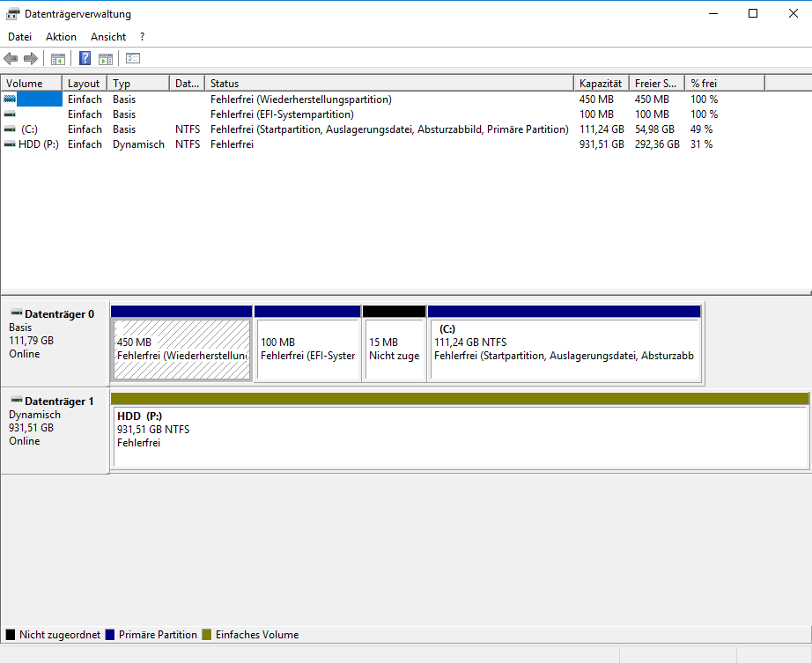The width and height of the screenshot is (812, 663).
Task: Click capacity value 111,24 GB
Action: pos(602,129)
